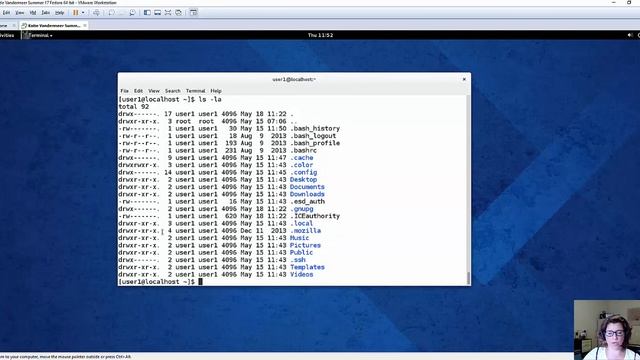Open the terminal Edit menu
Screen dimensions: 640x360
pos(138,91)
